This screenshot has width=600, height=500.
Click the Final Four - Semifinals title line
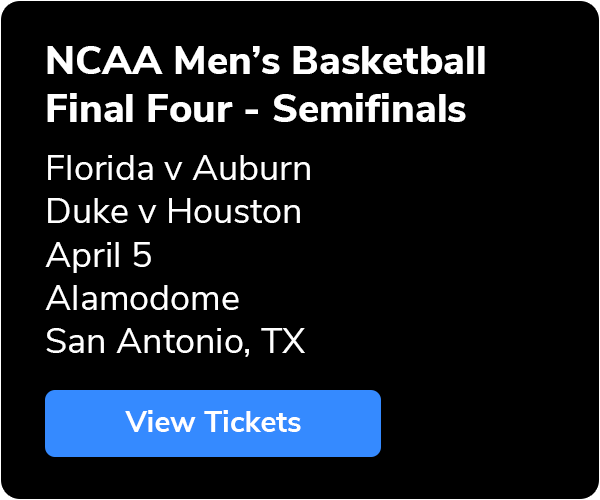pyautogui.click(x=256, y=109)
